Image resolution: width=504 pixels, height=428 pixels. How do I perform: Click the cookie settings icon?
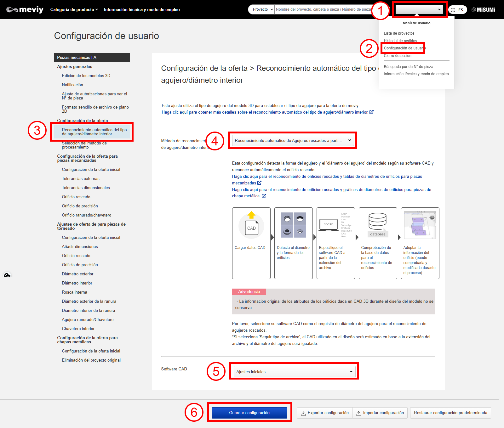point(7,275)
